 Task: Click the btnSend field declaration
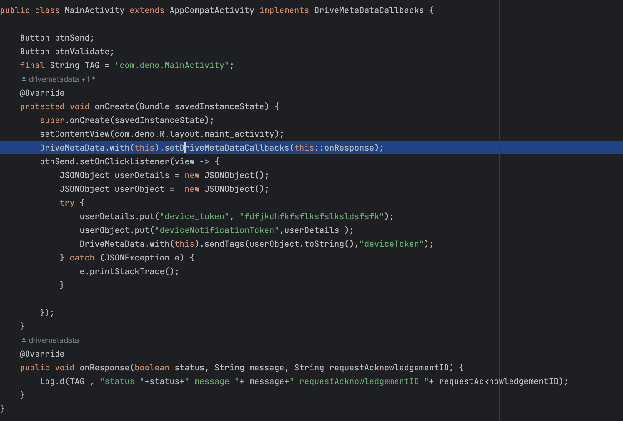57,38
